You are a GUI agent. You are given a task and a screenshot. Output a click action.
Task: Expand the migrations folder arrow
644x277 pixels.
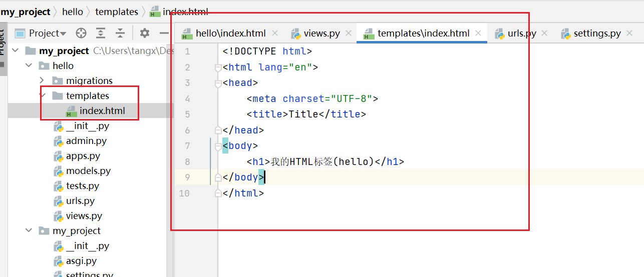coord(42,80)
